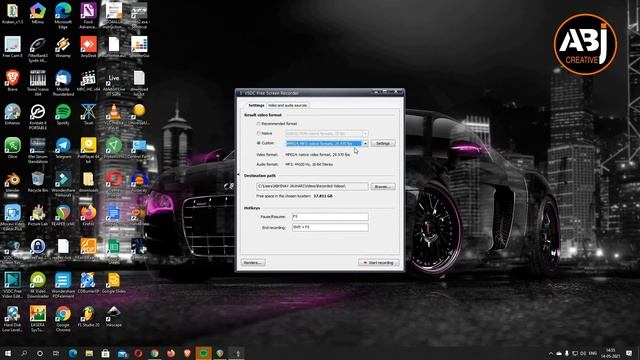Click the Settings button beside Custom format

click(383, 143)
